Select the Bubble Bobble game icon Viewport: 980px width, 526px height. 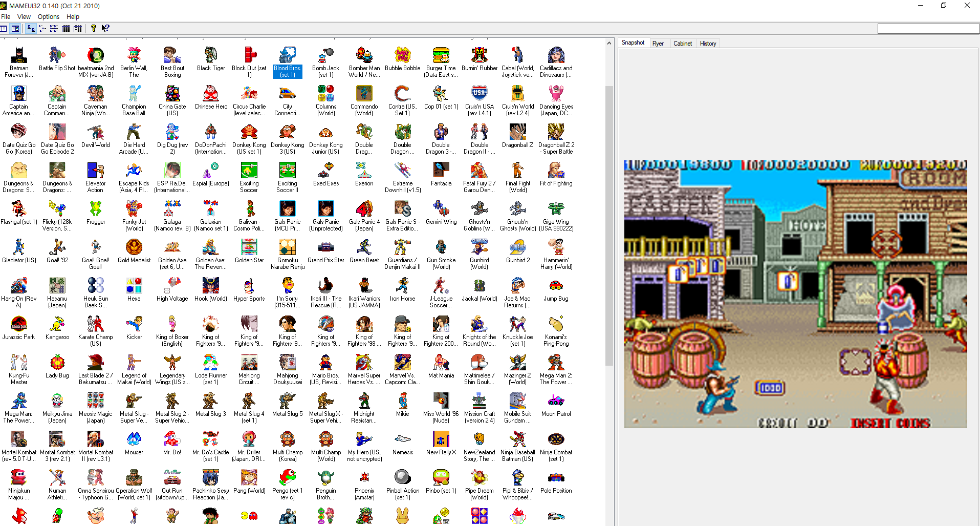point(403,55)
